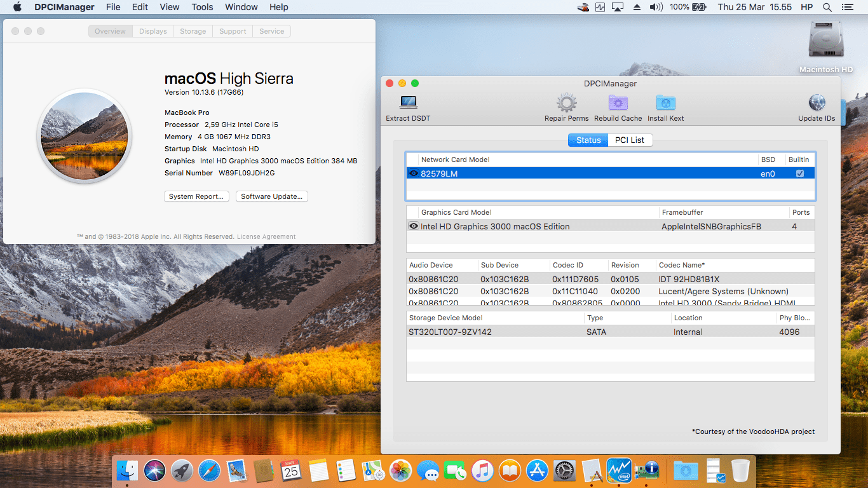The height and width of the screenshot is (488, 868).
Task: Select the ST320LT007-9ZV142 storage row
Action: pyautogui.click(x=610, y=332)
